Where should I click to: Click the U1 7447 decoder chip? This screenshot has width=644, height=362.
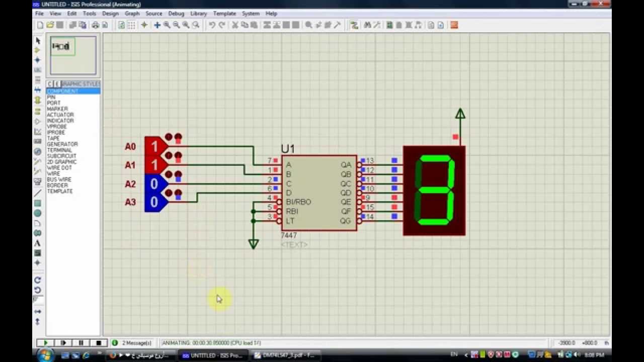pyautogui.click(x=319, y=193)
